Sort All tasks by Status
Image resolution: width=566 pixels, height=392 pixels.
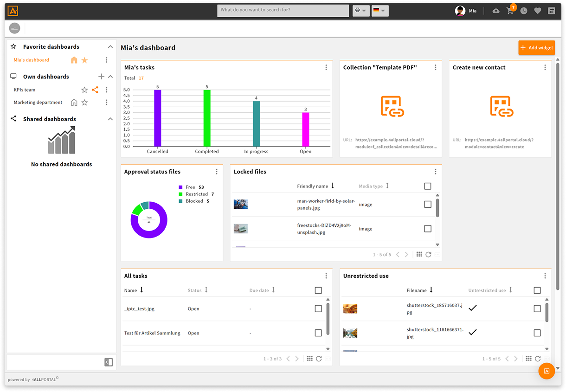(x=198, y=290)
